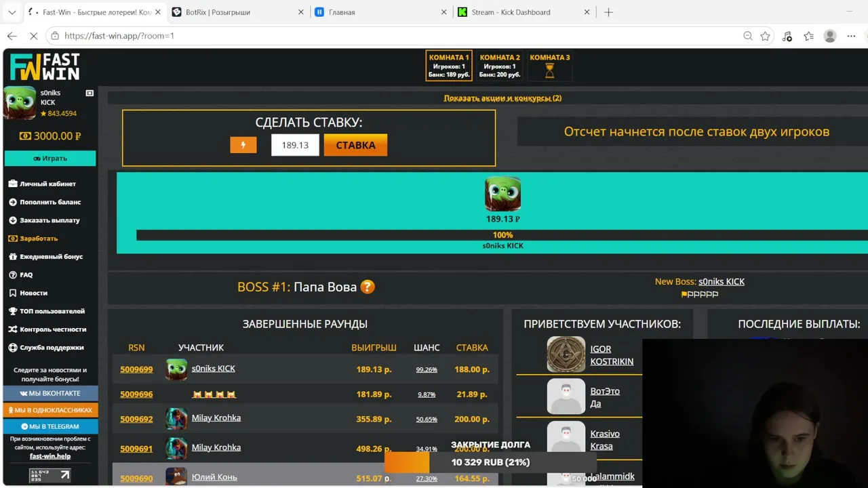Click the question mark icon beside Папа Вова
This screenshot has height=488, width=868.
tap(368, 287)
